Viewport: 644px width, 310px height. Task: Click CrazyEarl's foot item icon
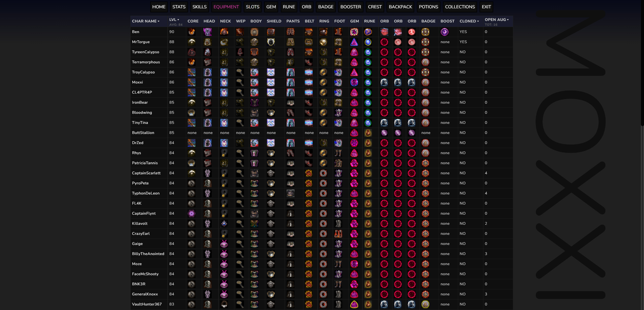(x=338, y=234)
